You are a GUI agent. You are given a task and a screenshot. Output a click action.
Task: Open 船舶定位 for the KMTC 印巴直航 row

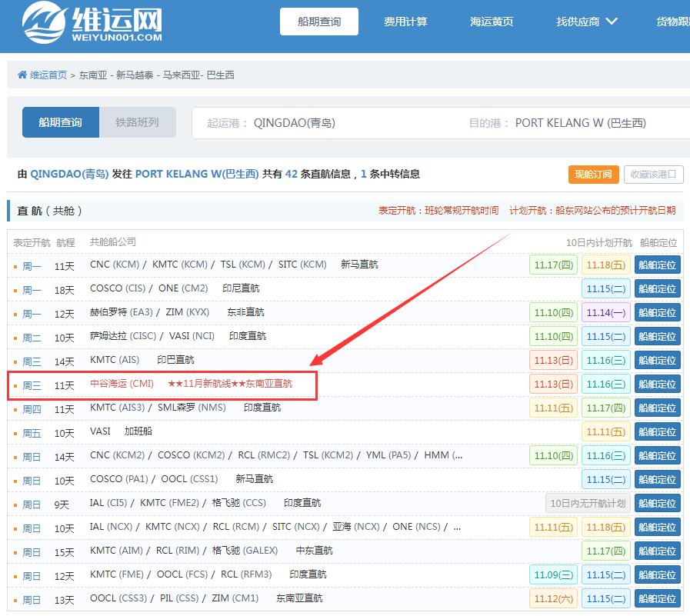[657, 360]
